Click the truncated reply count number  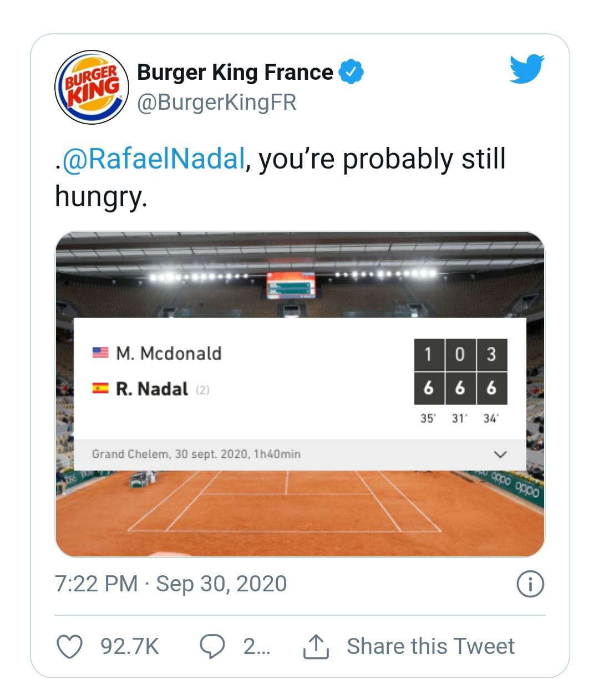click(256, 646)
